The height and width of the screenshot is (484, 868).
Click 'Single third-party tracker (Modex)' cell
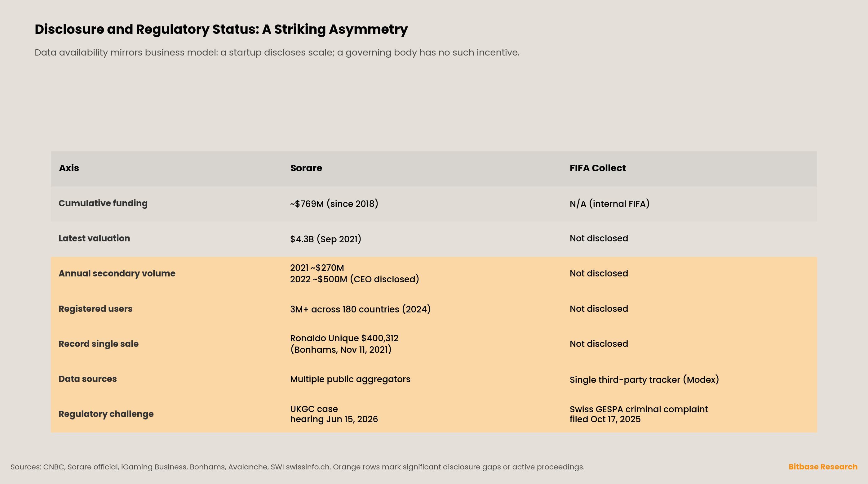644,380
